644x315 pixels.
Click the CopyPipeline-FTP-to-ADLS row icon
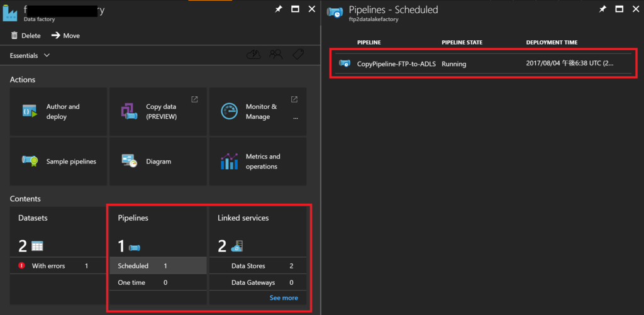click(x=344, y=64)
